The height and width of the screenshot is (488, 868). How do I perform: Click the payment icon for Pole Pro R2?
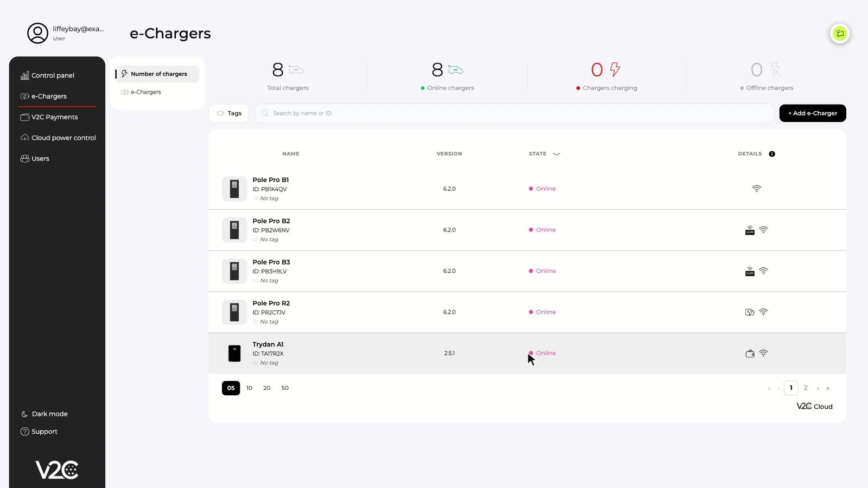tap(750, 312)
